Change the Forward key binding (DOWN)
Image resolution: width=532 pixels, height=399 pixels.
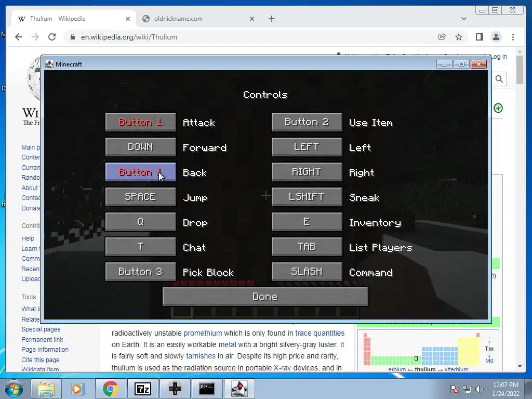[x=140, y=147]
